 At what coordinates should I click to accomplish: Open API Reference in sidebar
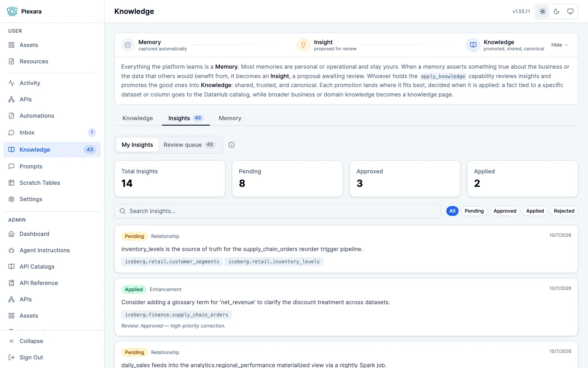52,283
